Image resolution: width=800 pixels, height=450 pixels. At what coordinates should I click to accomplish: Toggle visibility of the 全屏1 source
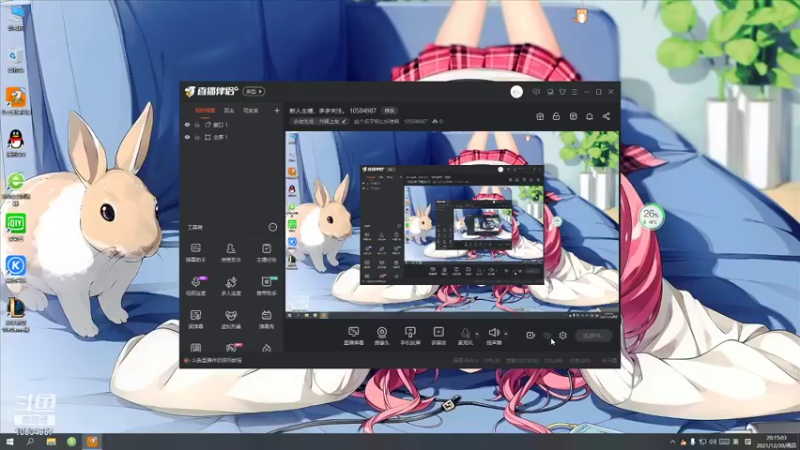coord(187,137)
